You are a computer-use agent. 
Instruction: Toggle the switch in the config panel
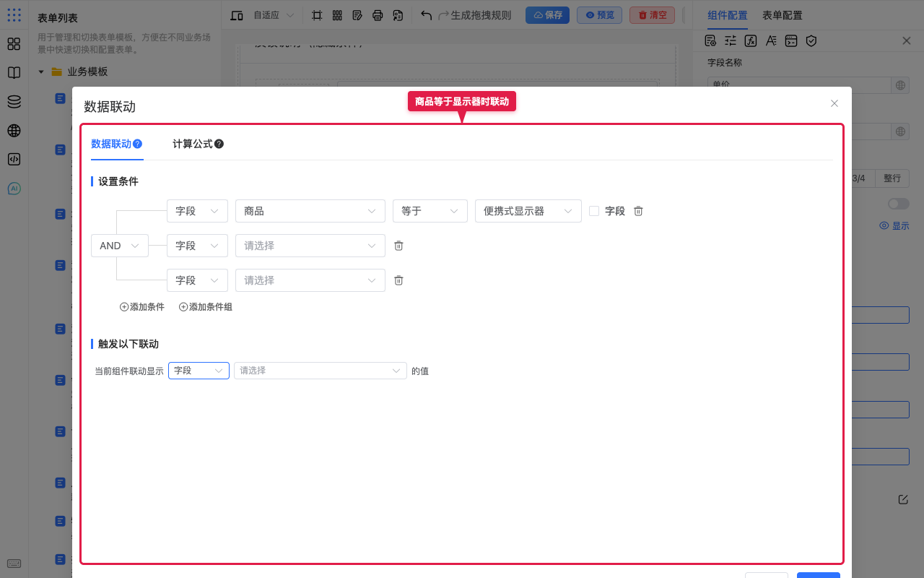pos(899,204)
